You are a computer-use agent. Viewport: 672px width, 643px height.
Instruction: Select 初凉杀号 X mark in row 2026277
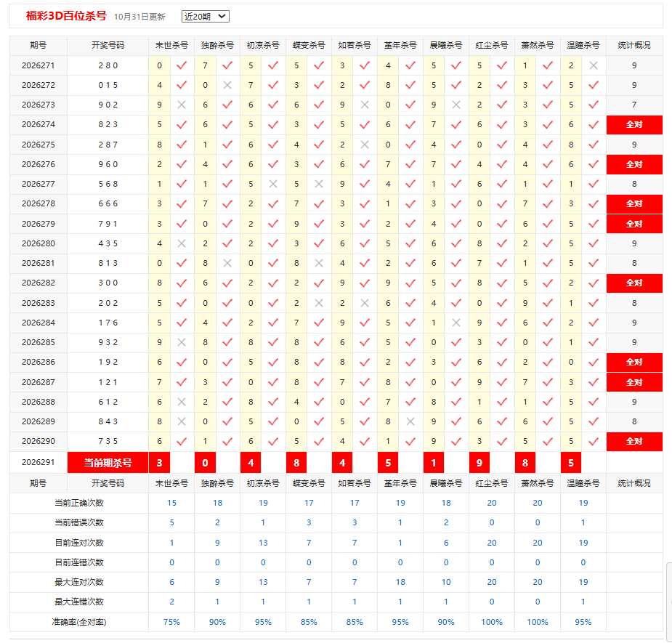click(x=273, y=185)
